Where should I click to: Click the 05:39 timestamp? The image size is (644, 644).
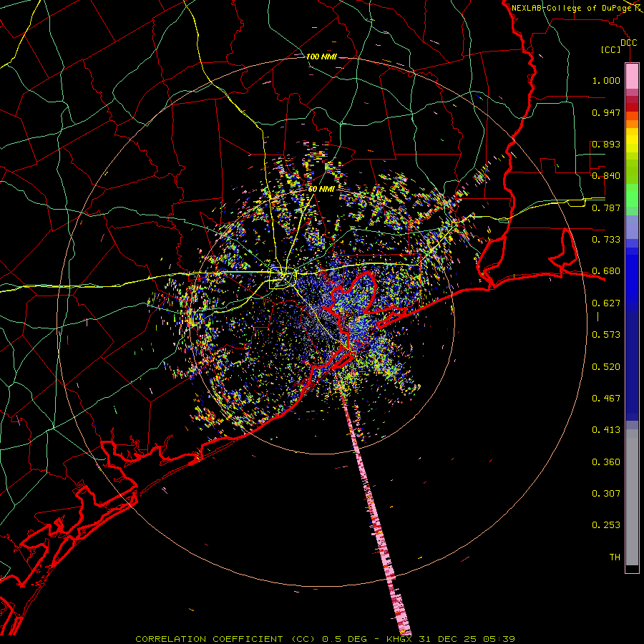click(x=499, y=639)
